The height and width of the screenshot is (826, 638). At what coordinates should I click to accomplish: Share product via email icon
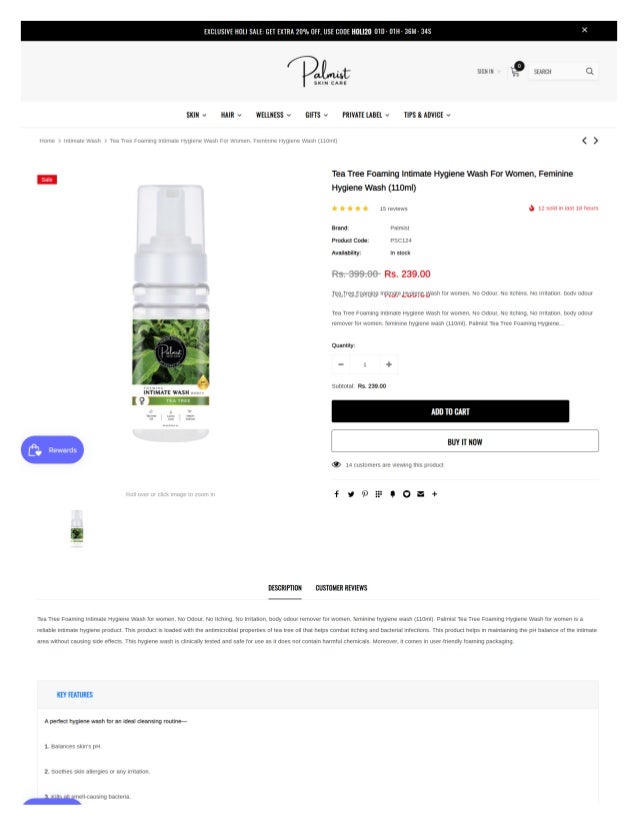point(420,494)
